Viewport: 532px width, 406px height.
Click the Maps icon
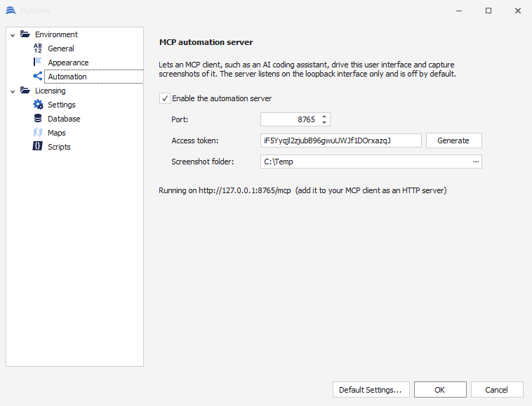coord(38,132)
